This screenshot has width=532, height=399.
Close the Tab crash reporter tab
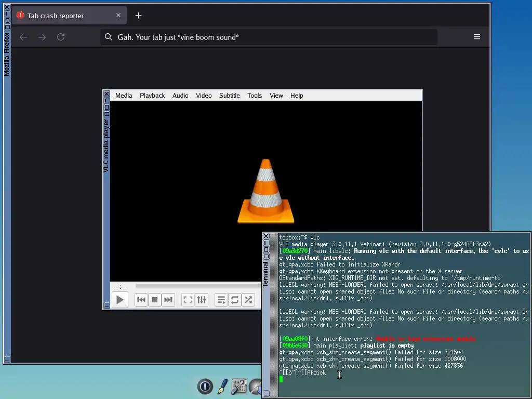pyautogui.click(x=118, y=15)
